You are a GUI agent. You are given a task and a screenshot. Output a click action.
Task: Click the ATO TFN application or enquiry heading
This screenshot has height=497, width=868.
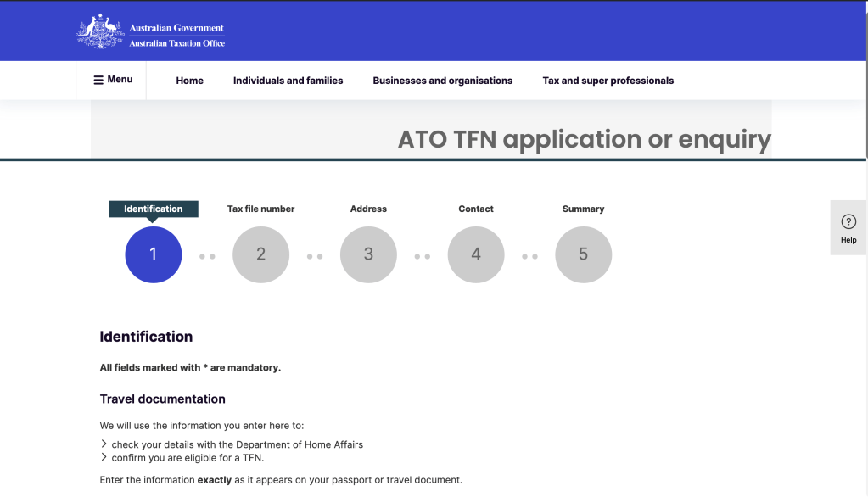tap(585, 139)
